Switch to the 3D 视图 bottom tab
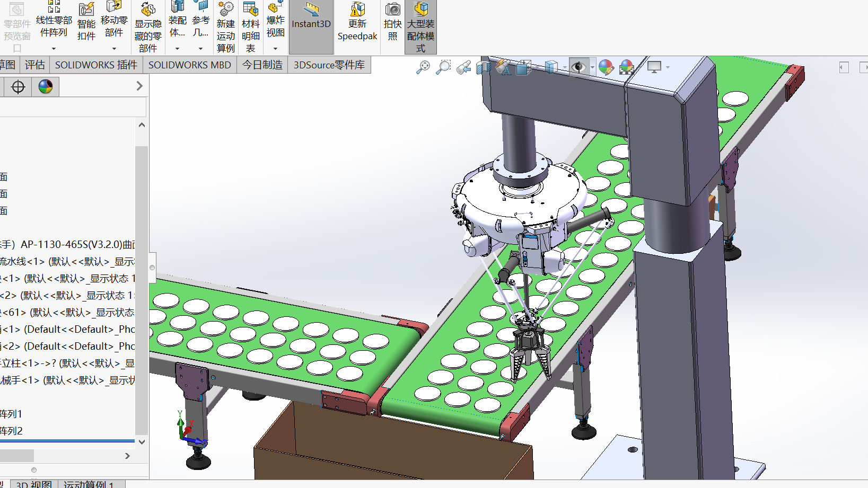 pos(34,484)
